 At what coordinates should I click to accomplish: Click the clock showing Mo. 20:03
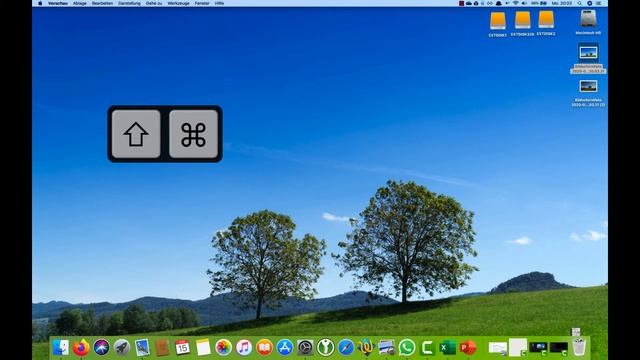pyautogui.click(x=562, y=3)
